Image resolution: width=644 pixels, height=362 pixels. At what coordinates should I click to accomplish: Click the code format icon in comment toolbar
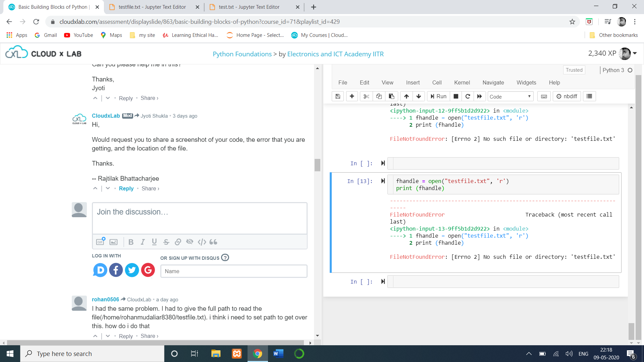coord(202,242)
